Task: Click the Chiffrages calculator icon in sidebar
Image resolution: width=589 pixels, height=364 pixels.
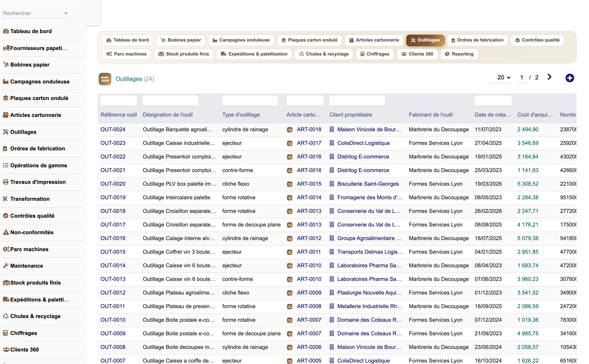Action: (5, 333)
